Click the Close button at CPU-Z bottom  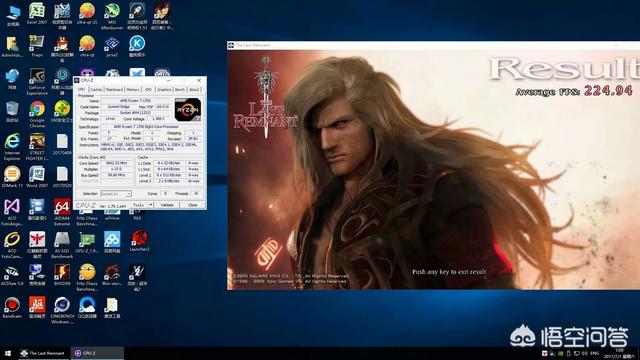(x=193, y=205)
